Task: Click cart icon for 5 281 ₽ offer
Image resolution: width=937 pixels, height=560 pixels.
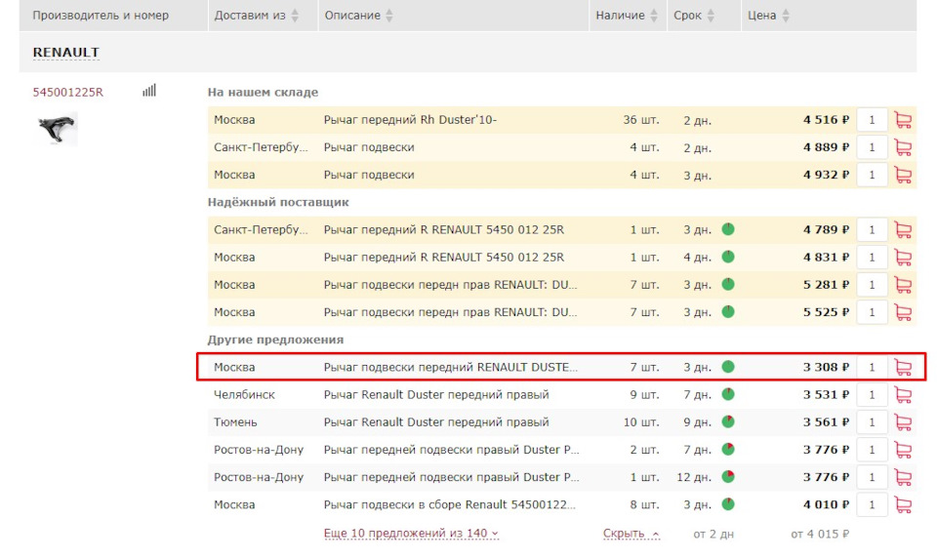Action: 903,285
